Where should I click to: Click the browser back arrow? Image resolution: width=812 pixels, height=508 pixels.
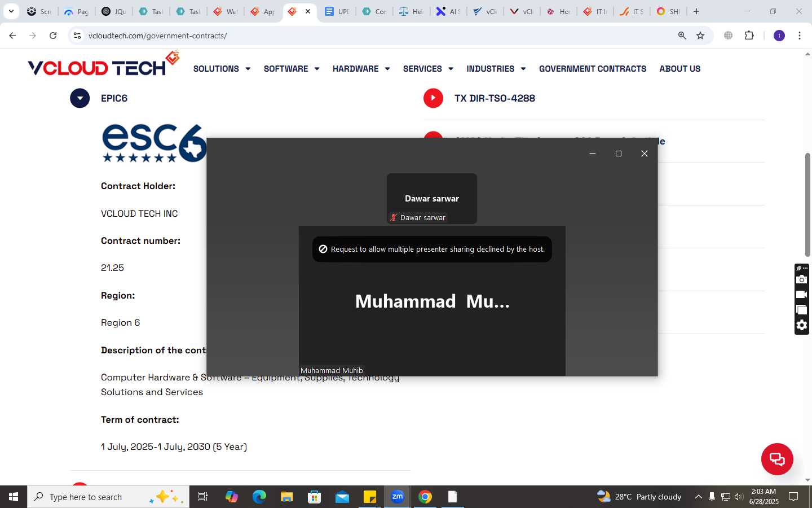click(12, 36)
